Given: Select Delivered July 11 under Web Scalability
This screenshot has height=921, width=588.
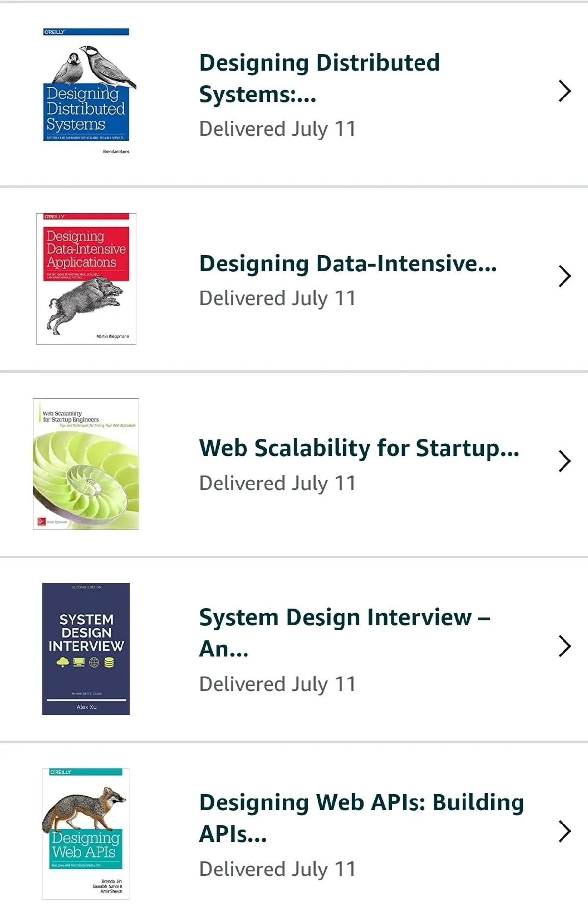Looking at the screenshot, I should (277, 484).
